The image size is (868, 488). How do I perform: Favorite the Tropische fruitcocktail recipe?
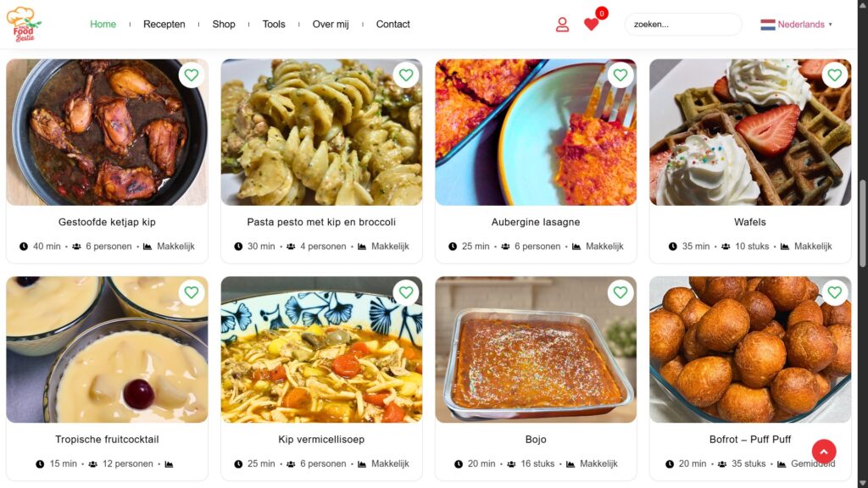click(192, 292)
